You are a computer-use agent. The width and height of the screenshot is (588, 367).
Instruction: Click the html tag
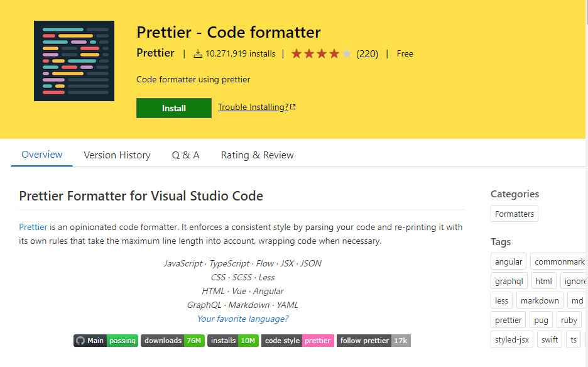point(544,281)
